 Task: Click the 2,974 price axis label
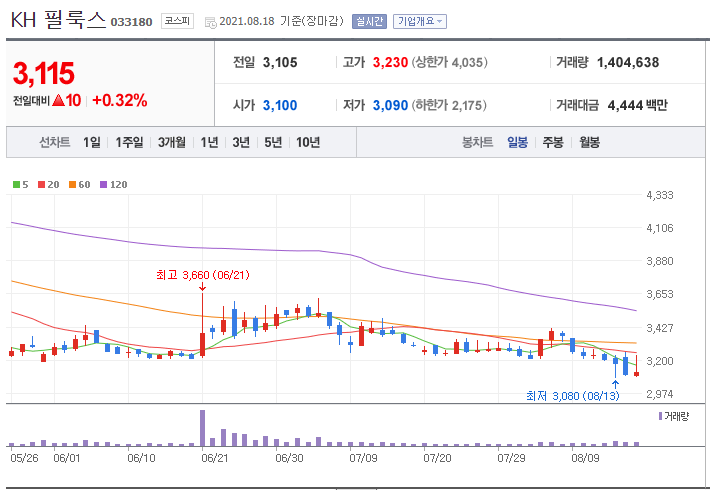[660, 394]
